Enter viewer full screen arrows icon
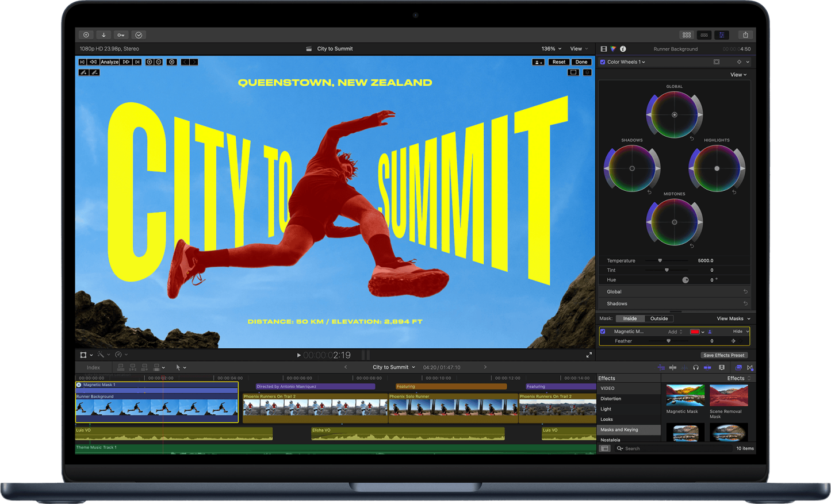Image resolution: width=831 pixels, height=504 pixels. (589, 355)
